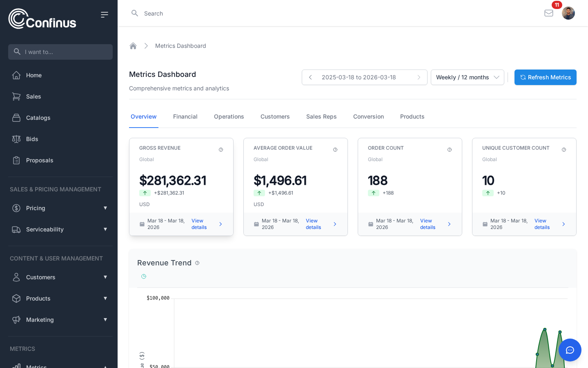Click the home breadcrumb icon
588x368 pixels.
coord(133,46)
